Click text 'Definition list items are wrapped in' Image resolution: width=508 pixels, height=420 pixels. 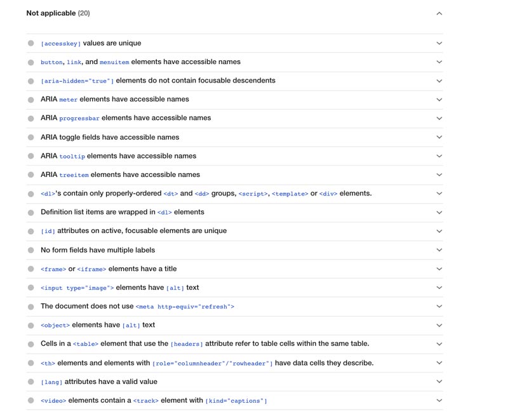coord(98,213)
